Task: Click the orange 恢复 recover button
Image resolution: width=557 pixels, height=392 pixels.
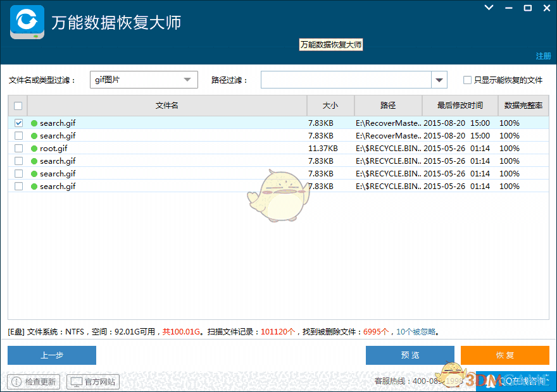Action: coord(504,355)
